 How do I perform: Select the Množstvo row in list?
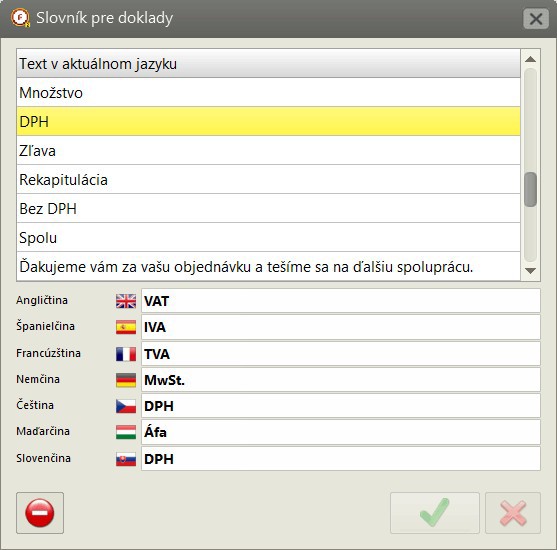tap(268, 92)
